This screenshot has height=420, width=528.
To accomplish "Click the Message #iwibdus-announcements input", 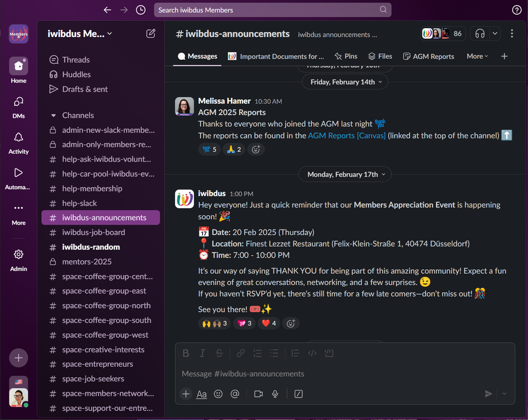I will point(345,374).
